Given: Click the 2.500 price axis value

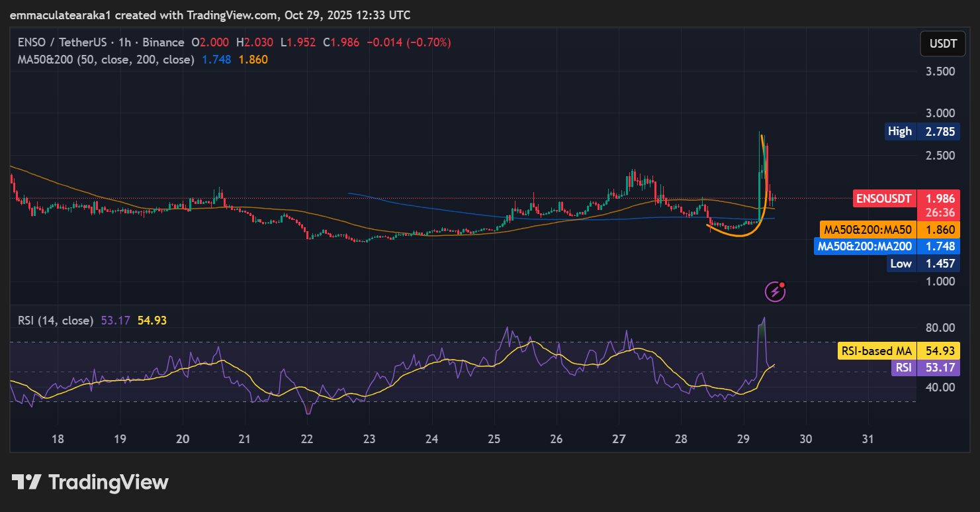Looking at the screenshot, I should pyautogui.click(x=939, y=156).
